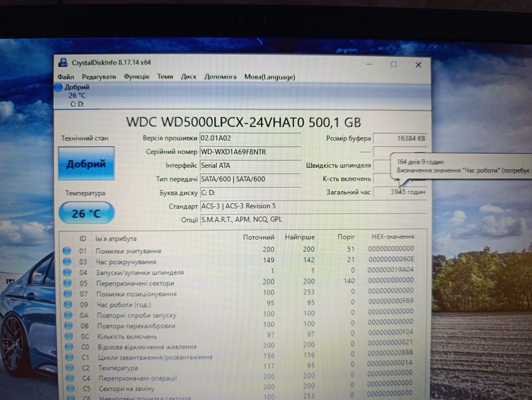The image size is (532, 400).
Task: Click status icon for 05 Перепризначені сектори
Action: [x=68, y=283]
